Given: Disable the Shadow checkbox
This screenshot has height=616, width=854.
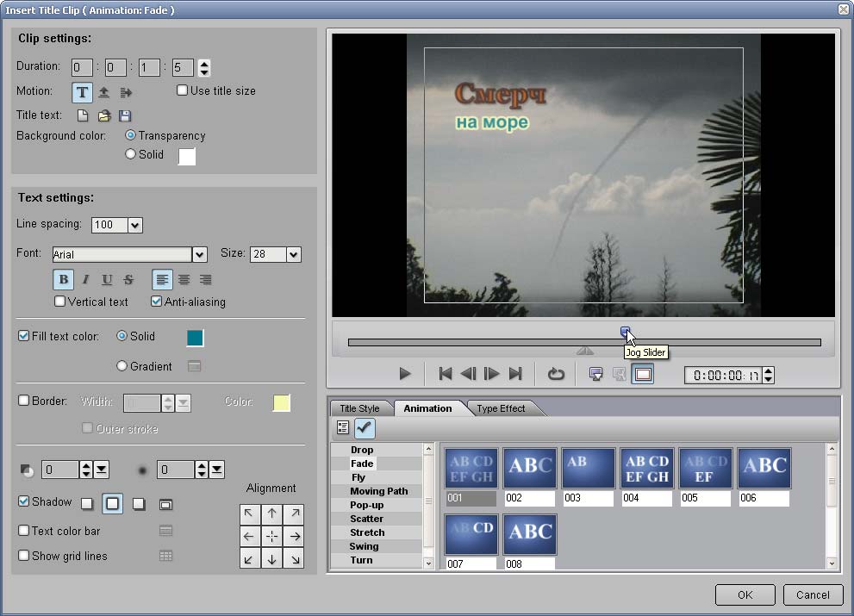Looking at the screenshot, I should (x=24, y=501).
